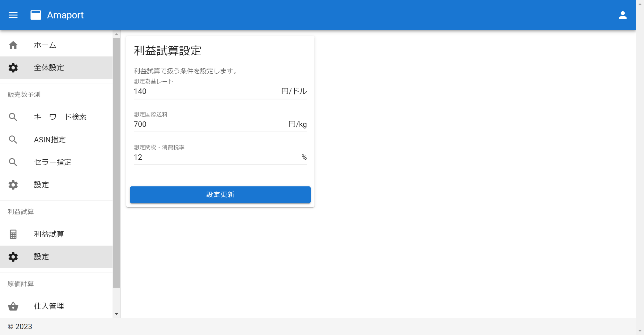Open 設定 under 利益試算 section
Image resolution: width=644 pixels, height=335 pixels.
(x=41, y=257)
